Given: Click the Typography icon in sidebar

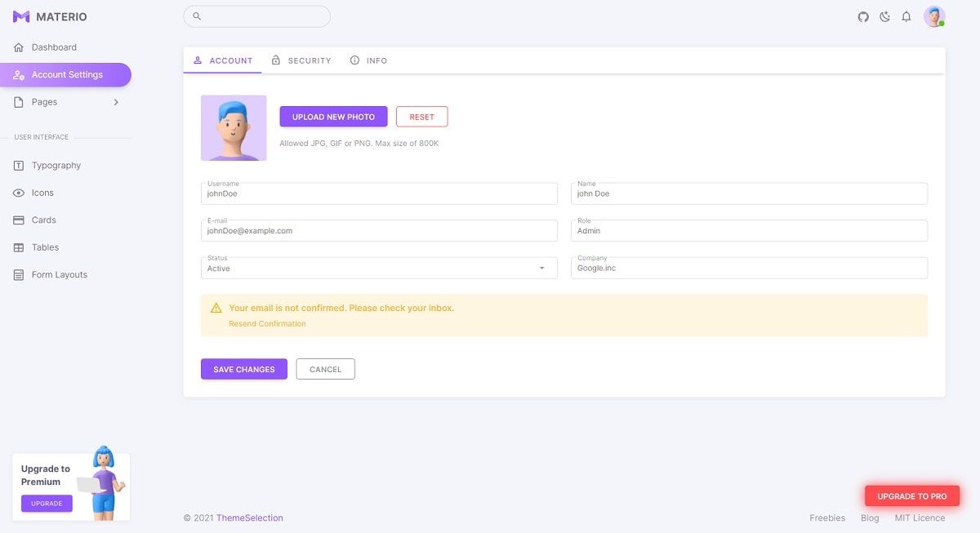Looking at the screenshot, I should click(18, 165).
